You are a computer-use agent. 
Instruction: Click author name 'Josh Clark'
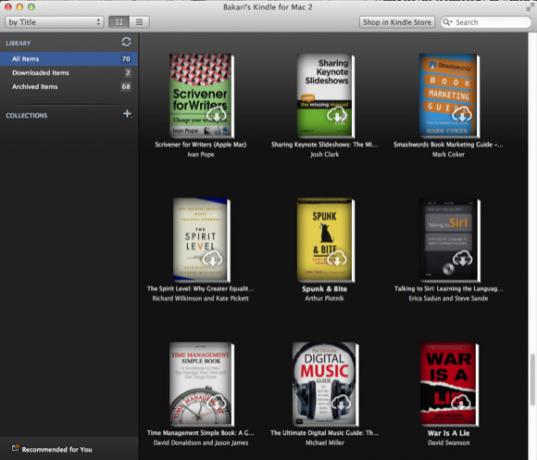click(324, 154)
